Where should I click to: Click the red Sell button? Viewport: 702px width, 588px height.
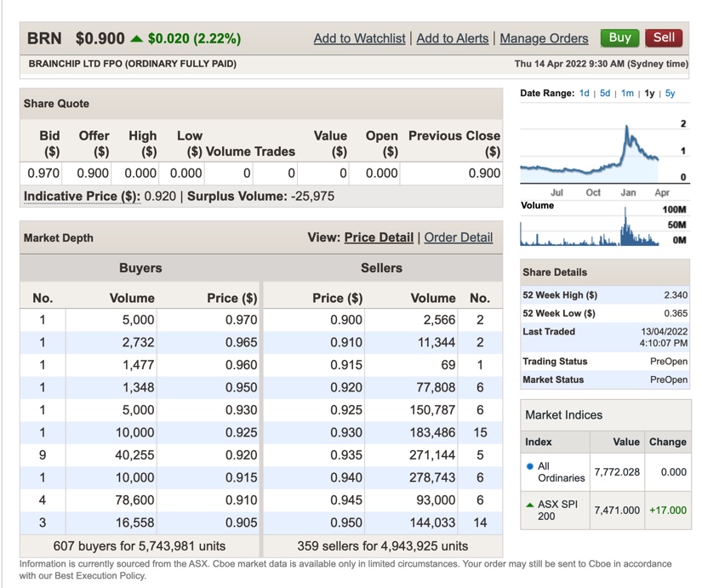point(664,37)
